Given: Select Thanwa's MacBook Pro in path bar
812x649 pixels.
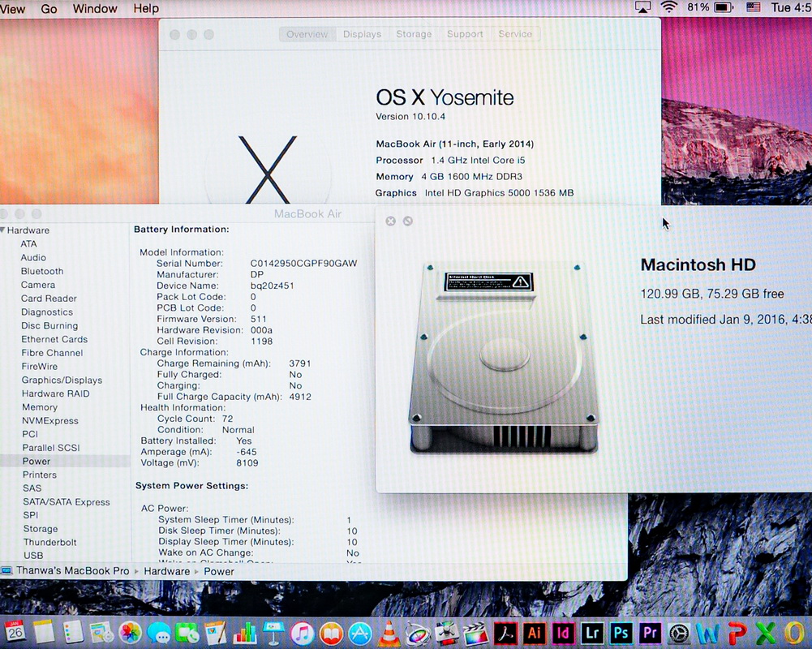Looking at the screenshot, I should [65, 571].
